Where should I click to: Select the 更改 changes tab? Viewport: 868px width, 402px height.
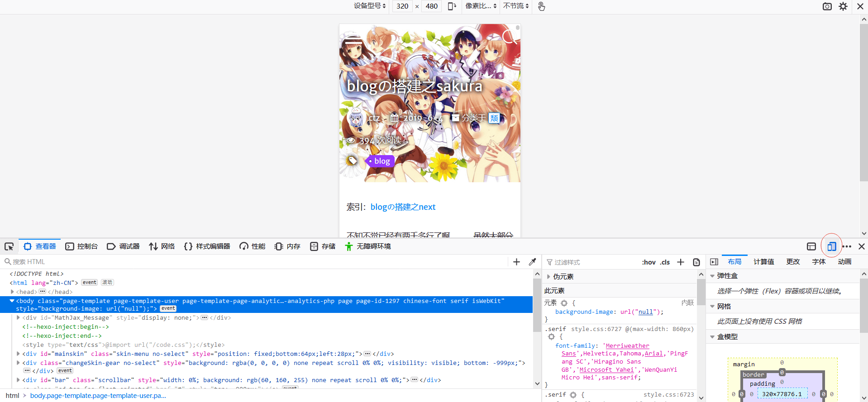[x=793, y=262]
